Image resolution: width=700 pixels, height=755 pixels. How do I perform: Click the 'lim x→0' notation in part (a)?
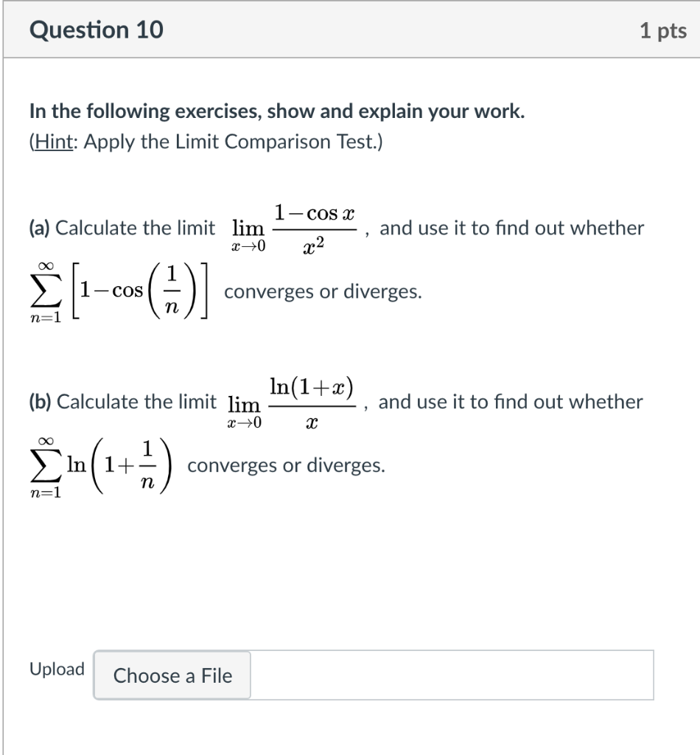tap(248, 236)
